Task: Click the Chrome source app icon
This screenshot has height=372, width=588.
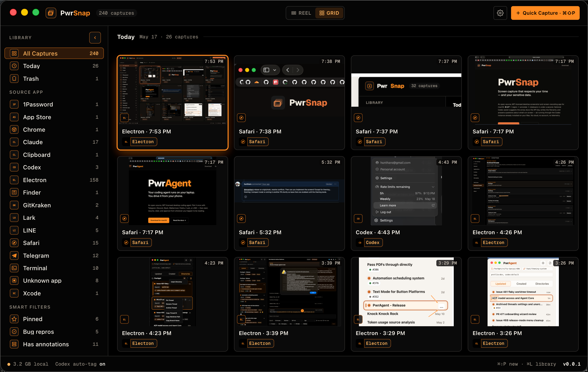Action: coord(14,129)
